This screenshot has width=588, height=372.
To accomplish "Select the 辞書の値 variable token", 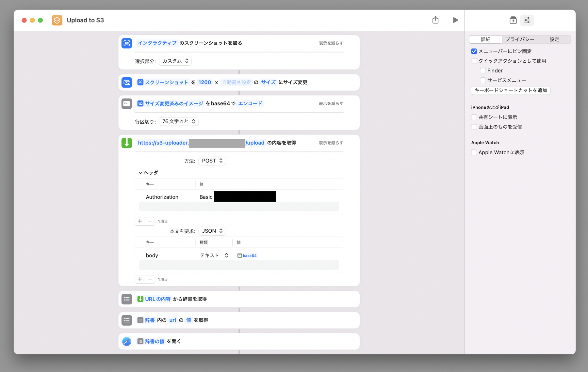I will [x=151, y=341].
